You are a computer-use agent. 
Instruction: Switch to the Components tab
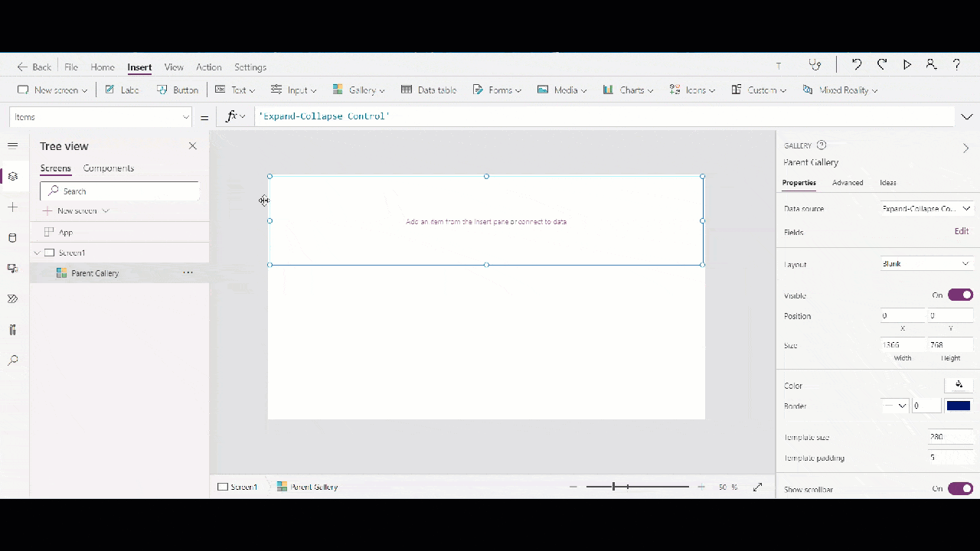point(108,168)
